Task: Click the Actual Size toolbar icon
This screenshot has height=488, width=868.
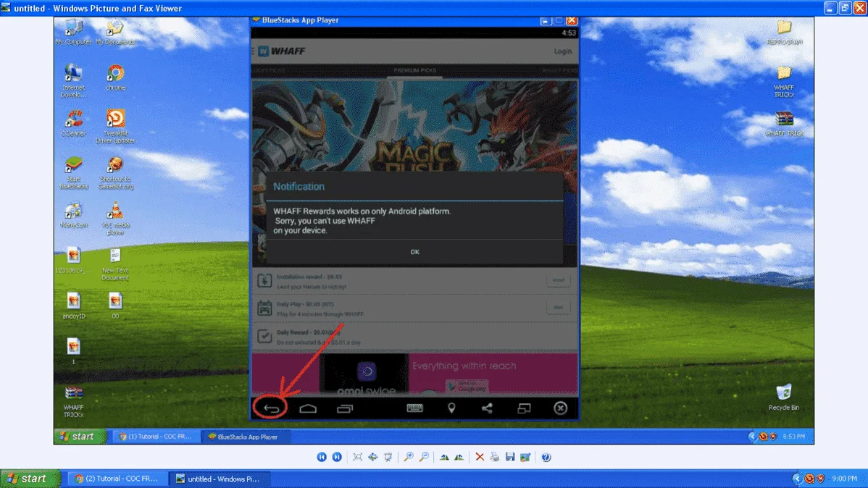Action: [373, 457]
